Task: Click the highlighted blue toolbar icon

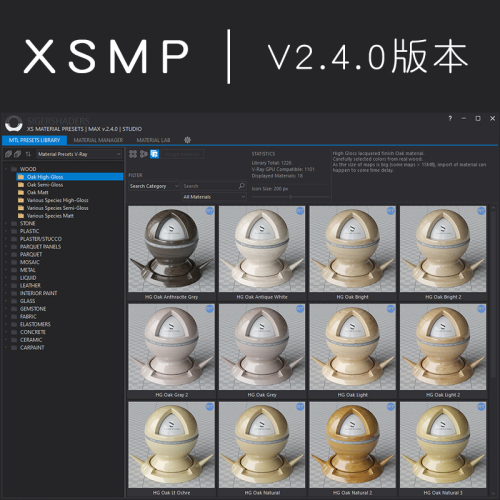Action: tap(154, 154)
